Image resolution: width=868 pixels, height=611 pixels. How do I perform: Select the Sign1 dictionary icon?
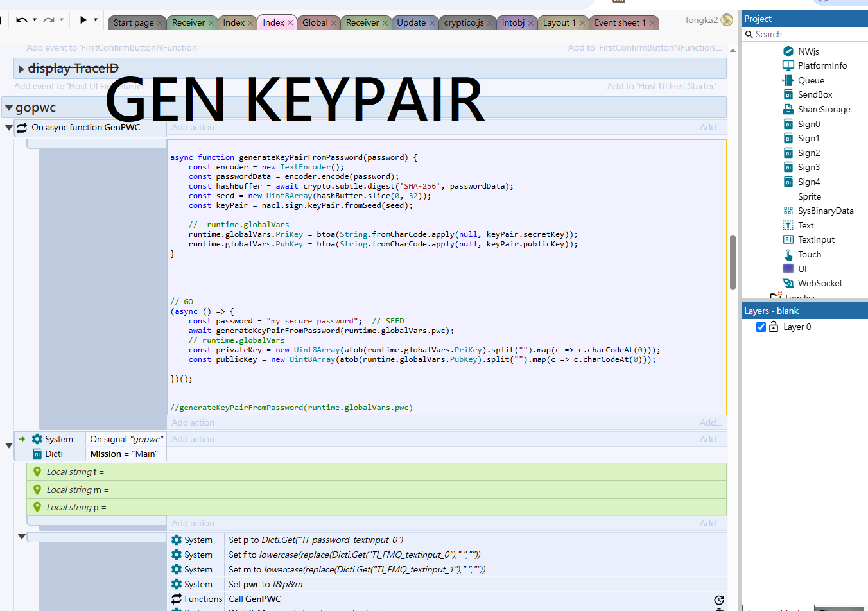788,138
